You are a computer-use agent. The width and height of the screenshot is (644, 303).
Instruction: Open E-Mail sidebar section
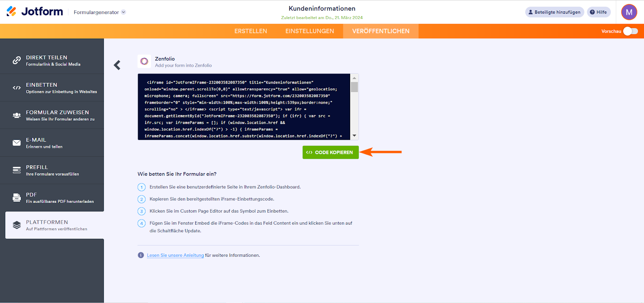point(52,143)
